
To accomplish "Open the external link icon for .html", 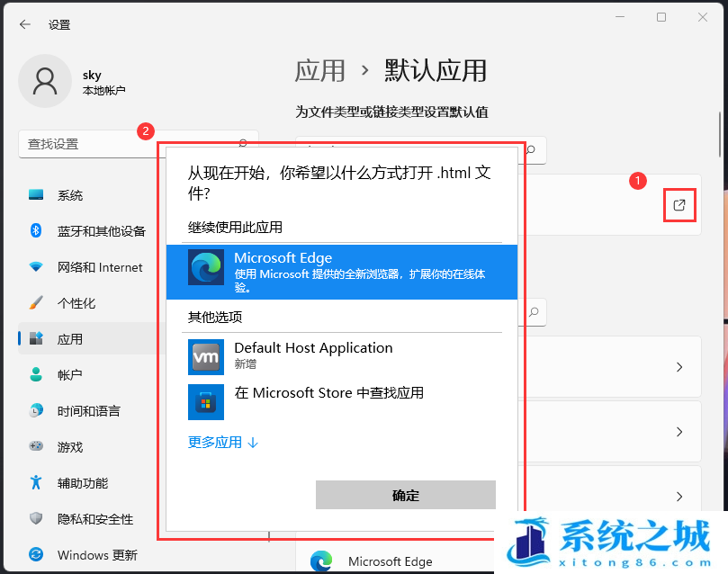I will [x=679, y=206].
